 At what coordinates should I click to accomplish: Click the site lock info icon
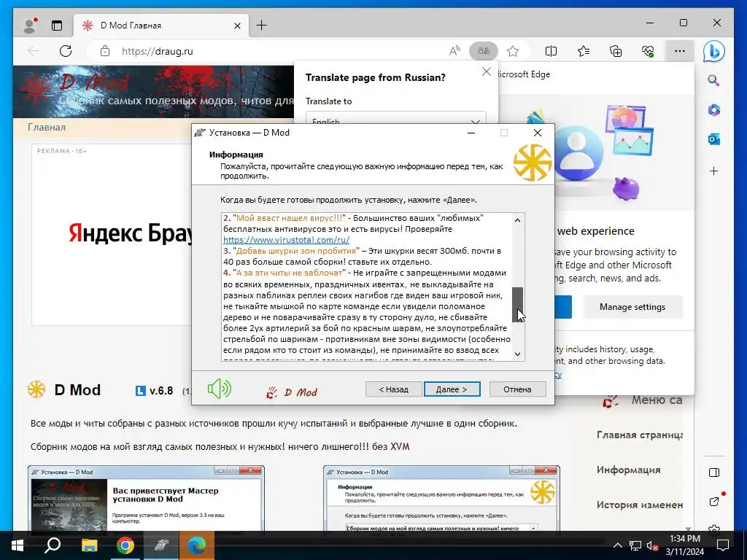point(105,51)
